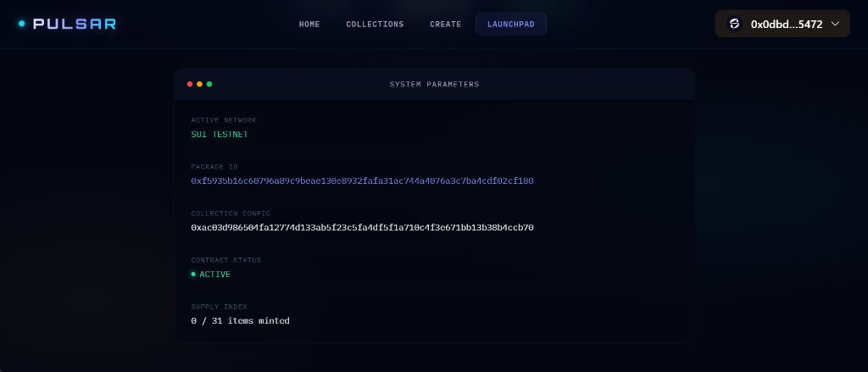This screenshot has height=372, width=868.
Task: Open the 0x0dbd...5472 wallet account button
Action: [782, 24]
